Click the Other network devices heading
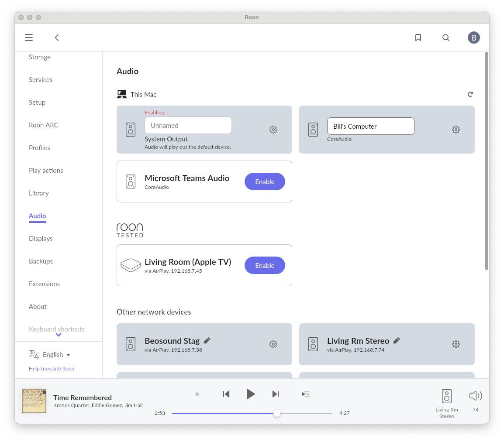The width and height of the screenshot is (504, 442). [x=154, y=312]
